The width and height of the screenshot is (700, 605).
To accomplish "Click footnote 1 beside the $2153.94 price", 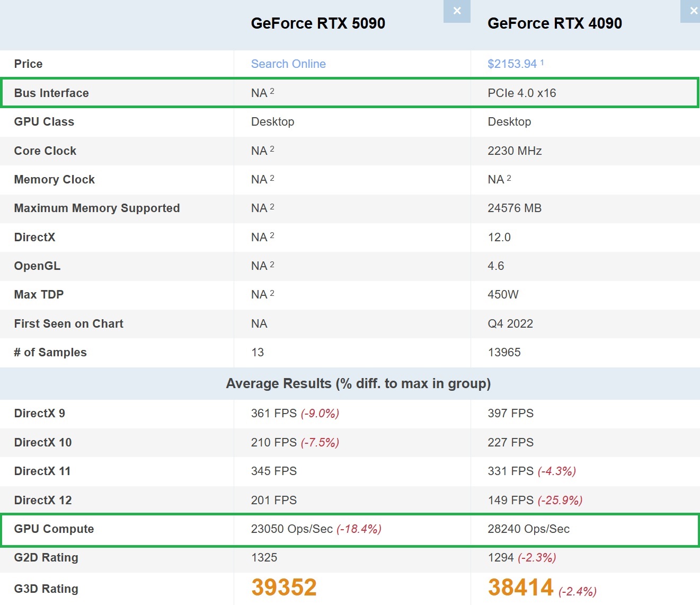I will [x=542, y=62].
